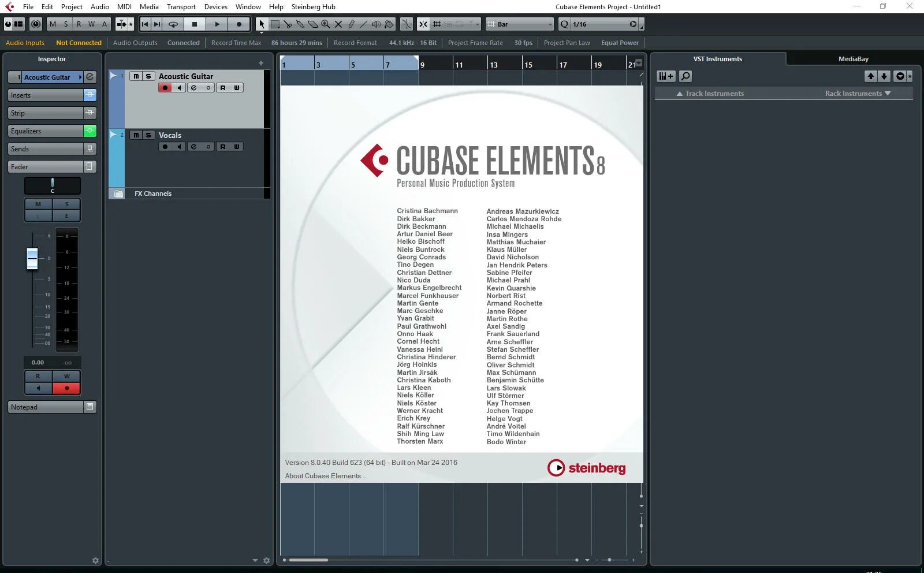924x573 pixels.
Task: Click the About Cubase Elements link
Action: [x=325, y=476]
